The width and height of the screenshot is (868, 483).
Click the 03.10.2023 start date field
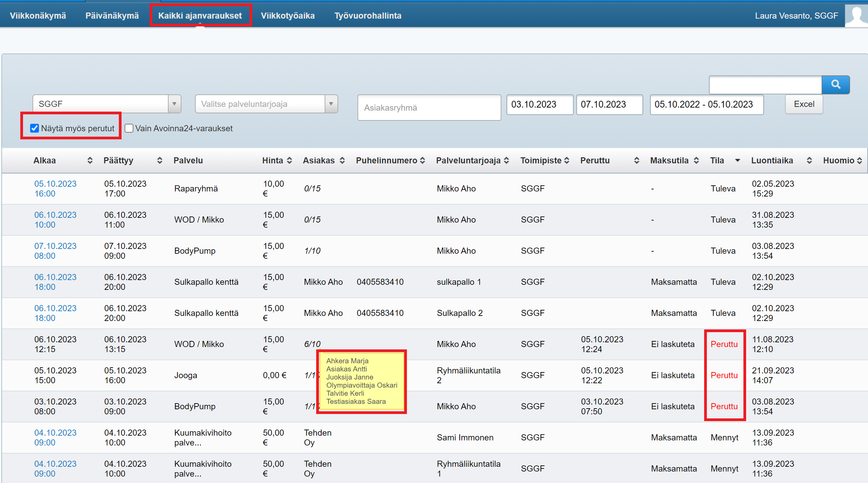coord(539,105)
